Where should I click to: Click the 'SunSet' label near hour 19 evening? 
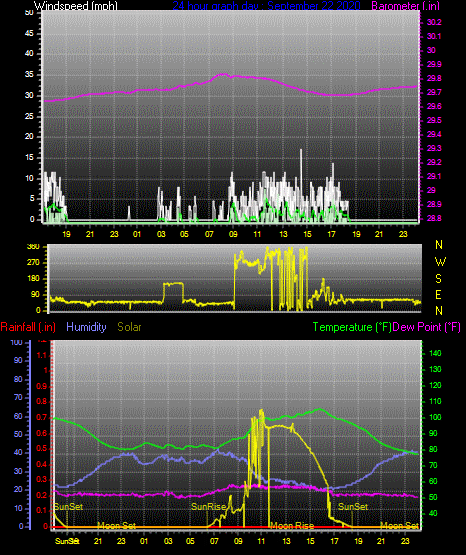353,507
